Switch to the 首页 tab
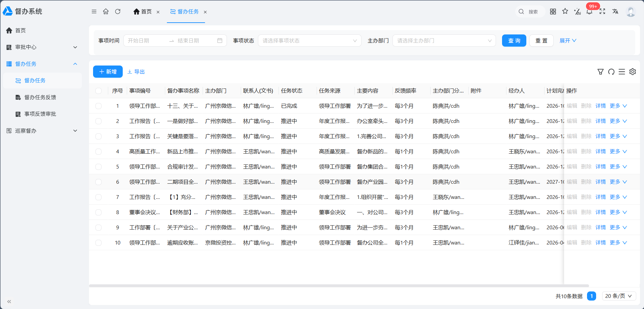This screenshot has height=309, width=644. click(142, 12)
